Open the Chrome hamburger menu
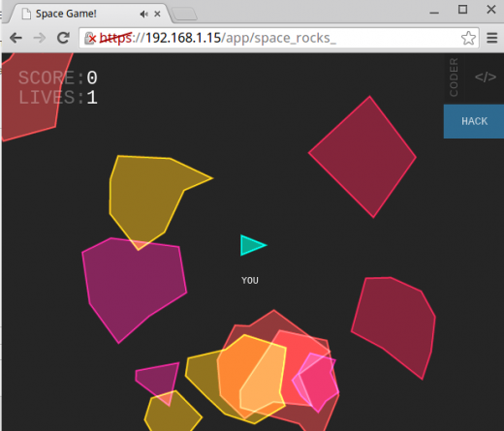The width and height of the screenshot is (504, 431). [491, 38]
